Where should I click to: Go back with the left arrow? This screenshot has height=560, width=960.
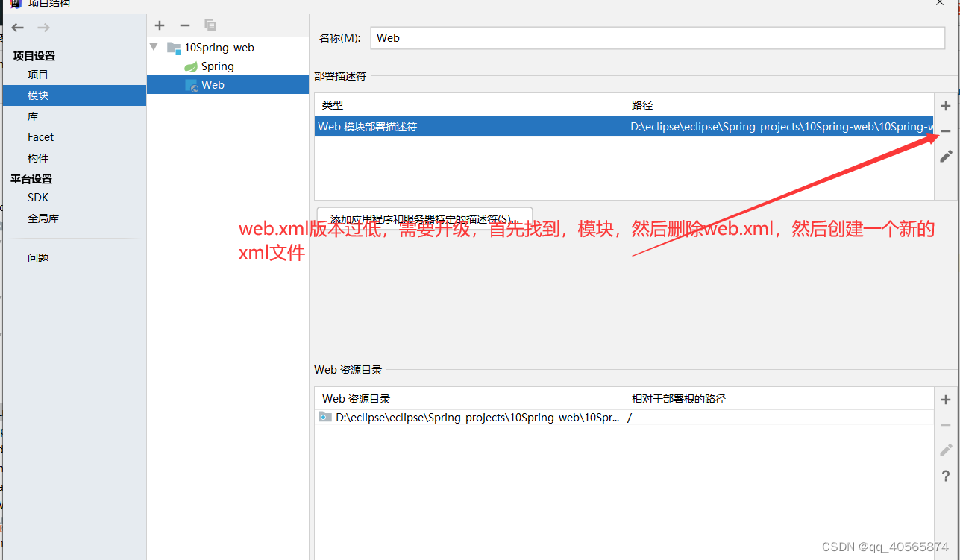click(18, 28)
